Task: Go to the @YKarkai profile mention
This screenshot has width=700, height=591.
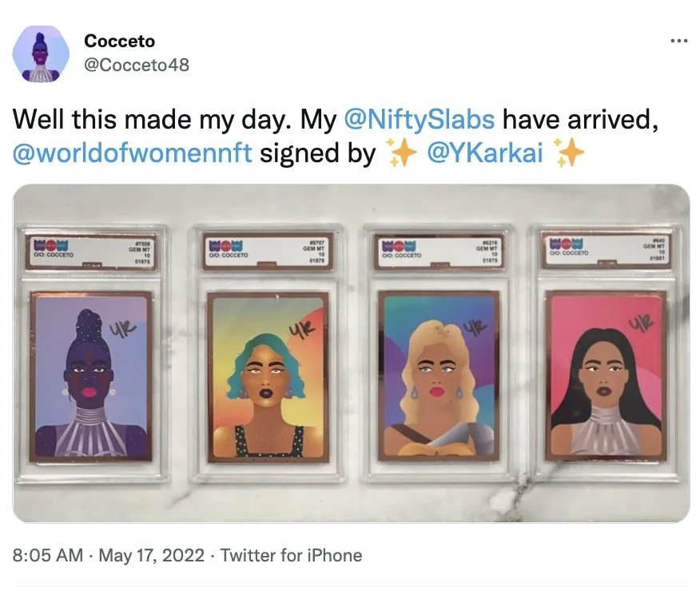Action: click(x=486, y=153)
